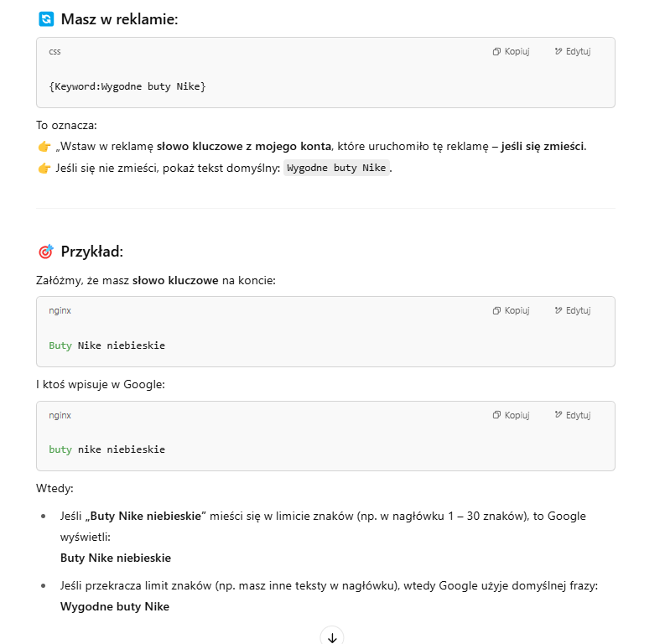Click bold "Buty Nike niebieskie" line under "wyświetli:"
This screenshot has height=644, width=665.
[x=116, y=558]
